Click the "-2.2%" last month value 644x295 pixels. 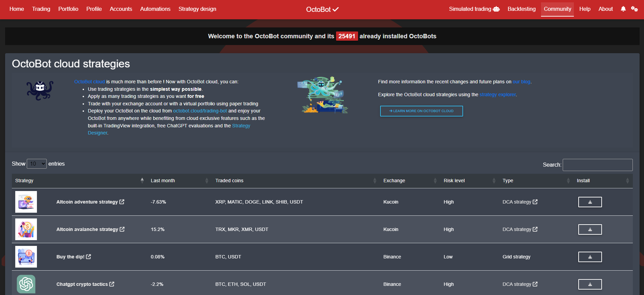coord(157,284)
